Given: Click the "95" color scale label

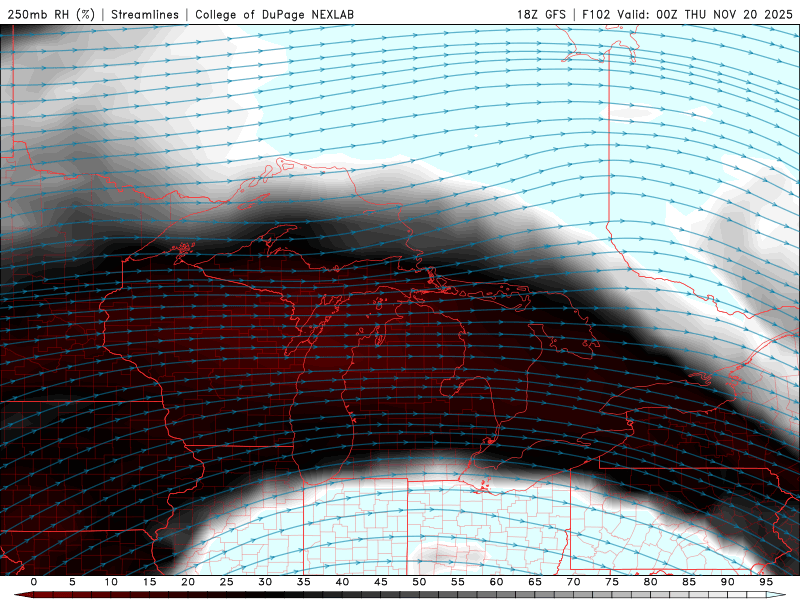Looking at the screenshot, I should [766, 582].
